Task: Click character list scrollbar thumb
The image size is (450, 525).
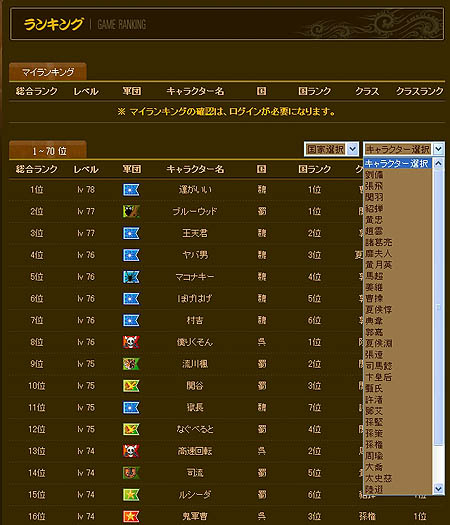Action: 438,307
